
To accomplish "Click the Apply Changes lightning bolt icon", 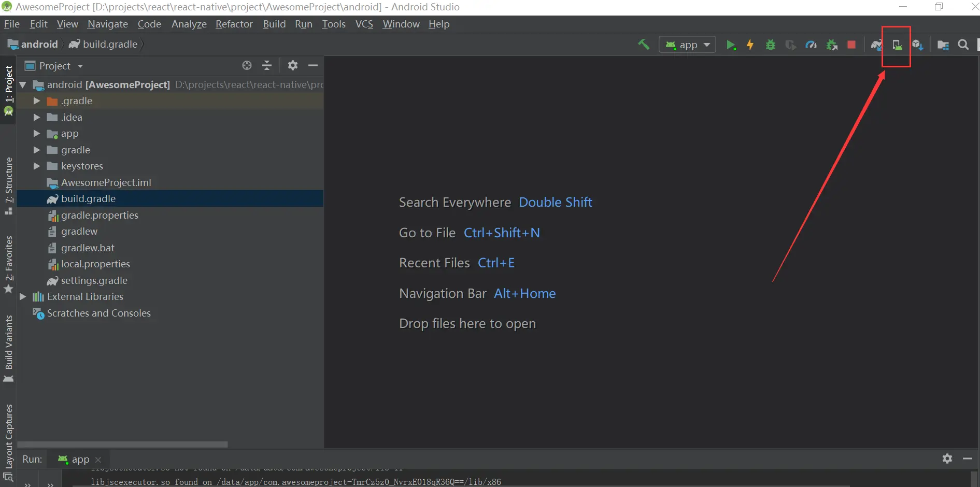I will click(x=750, y=45).
